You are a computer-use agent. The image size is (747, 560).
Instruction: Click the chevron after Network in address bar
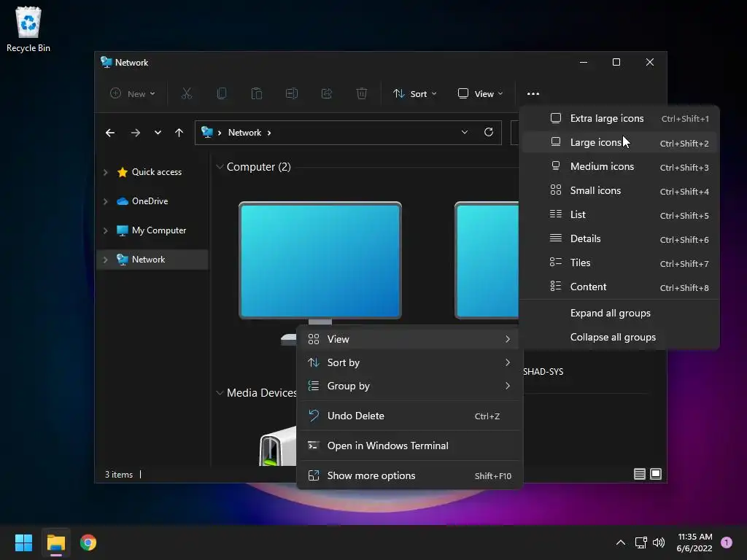coord(269,133)
